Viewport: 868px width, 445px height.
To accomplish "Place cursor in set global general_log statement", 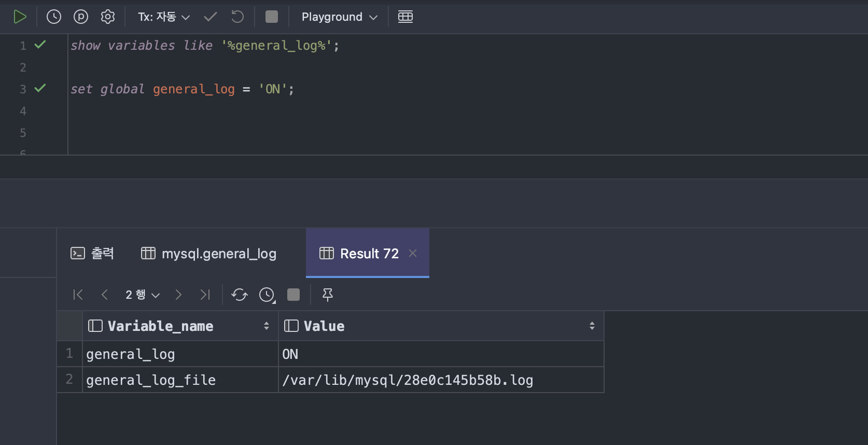I will (x=182, y=89).
